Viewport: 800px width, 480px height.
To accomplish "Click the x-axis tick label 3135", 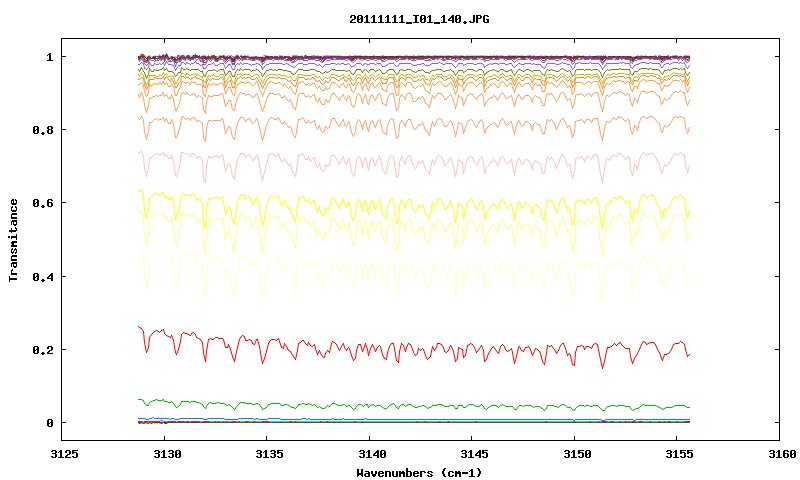I will (x=269, y=454).
